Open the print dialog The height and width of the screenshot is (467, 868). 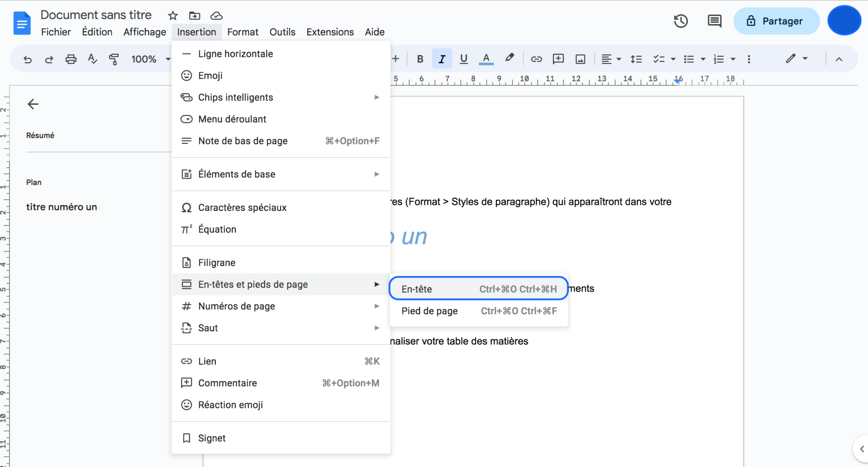click(x=70, y=59)
